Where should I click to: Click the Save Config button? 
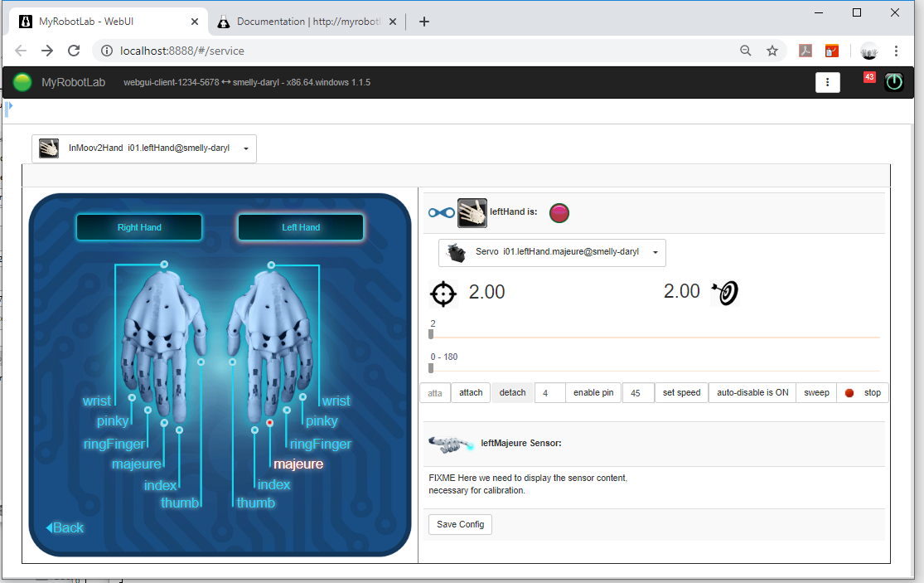460,525
